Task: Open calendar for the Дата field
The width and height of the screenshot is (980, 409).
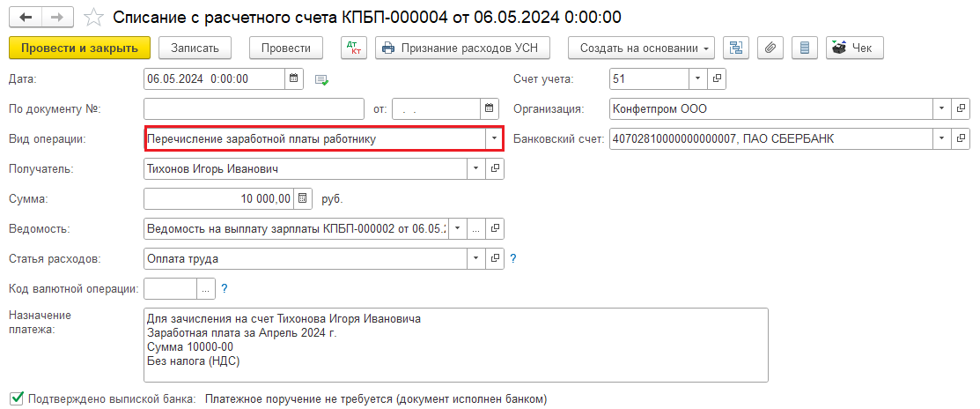Action: tap(294, 78)
